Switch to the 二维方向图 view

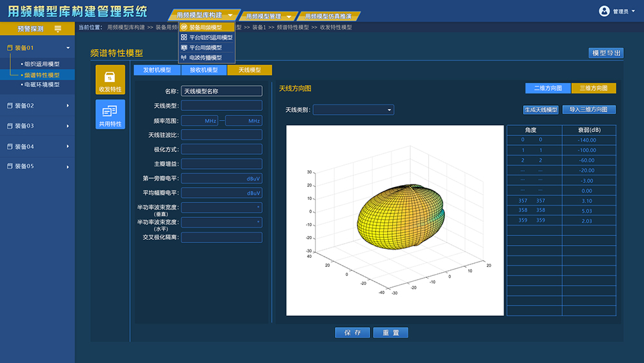click(x=548, y=88)
